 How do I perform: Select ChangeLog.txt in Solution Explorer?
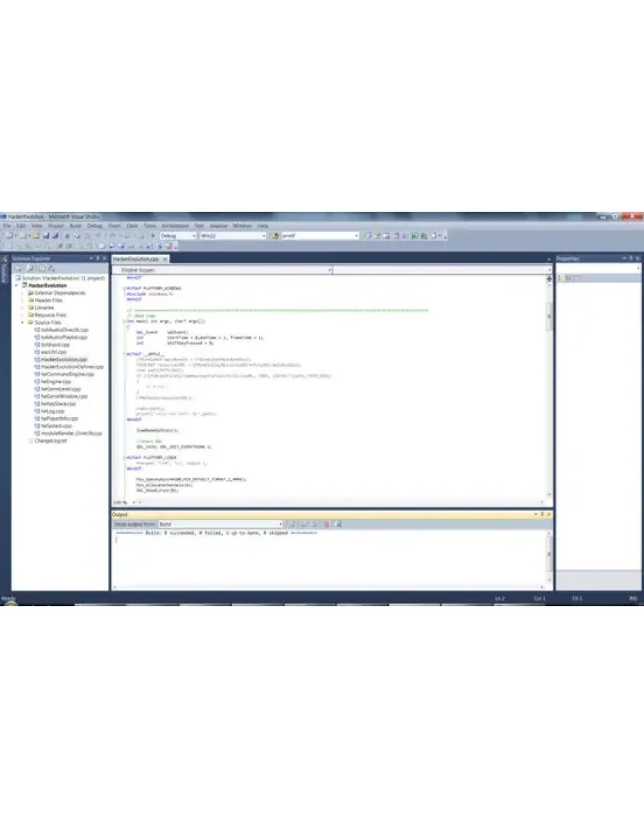[x=50, y=441]
